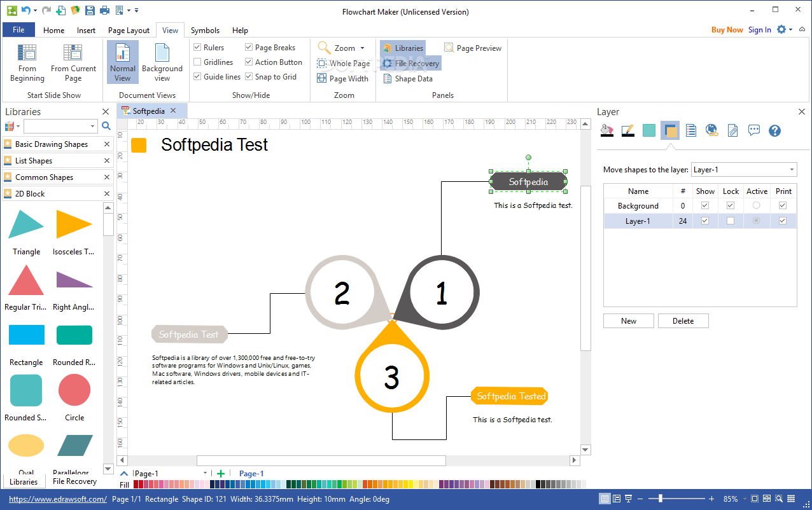Viewport: 812px width, 510px height.
Task: Save with the floppy disk icon
Action: tap(90, 10)
